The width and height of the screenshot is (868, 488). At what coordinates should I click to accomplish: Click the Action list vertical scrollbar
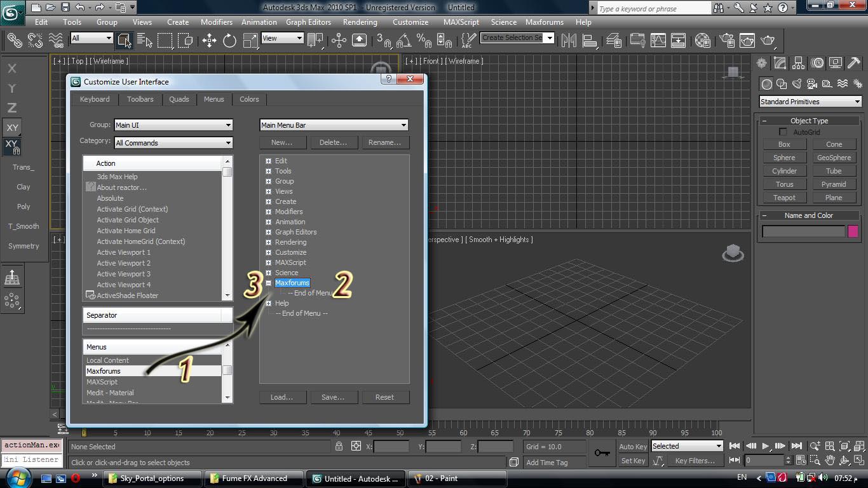pos(227,229)
